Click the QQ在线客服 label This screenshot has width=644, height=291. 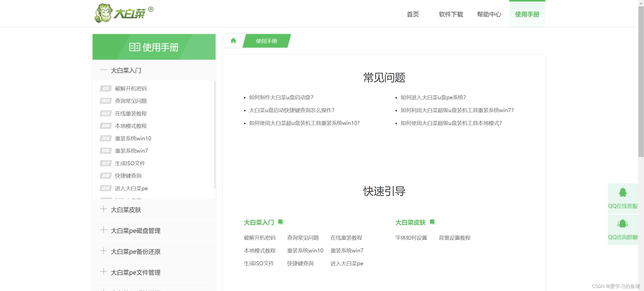623,206
